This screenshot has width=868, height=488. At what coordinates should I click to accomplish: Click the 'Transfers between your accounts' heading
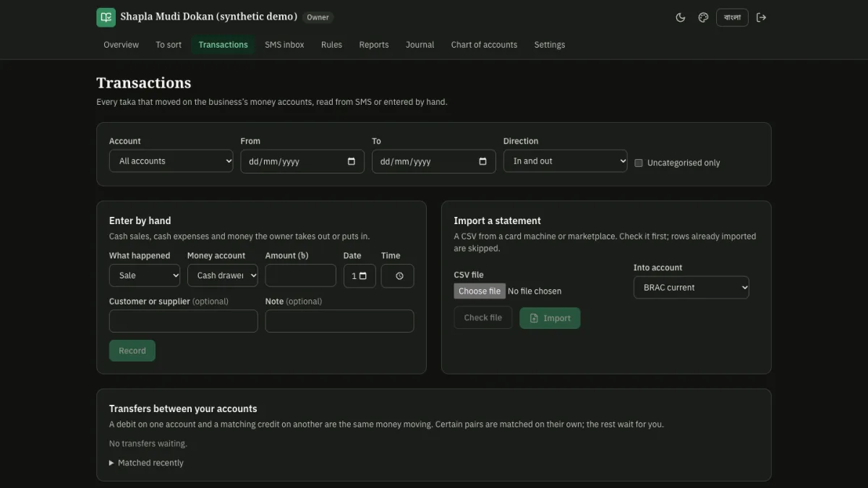[x=183, y=408]
